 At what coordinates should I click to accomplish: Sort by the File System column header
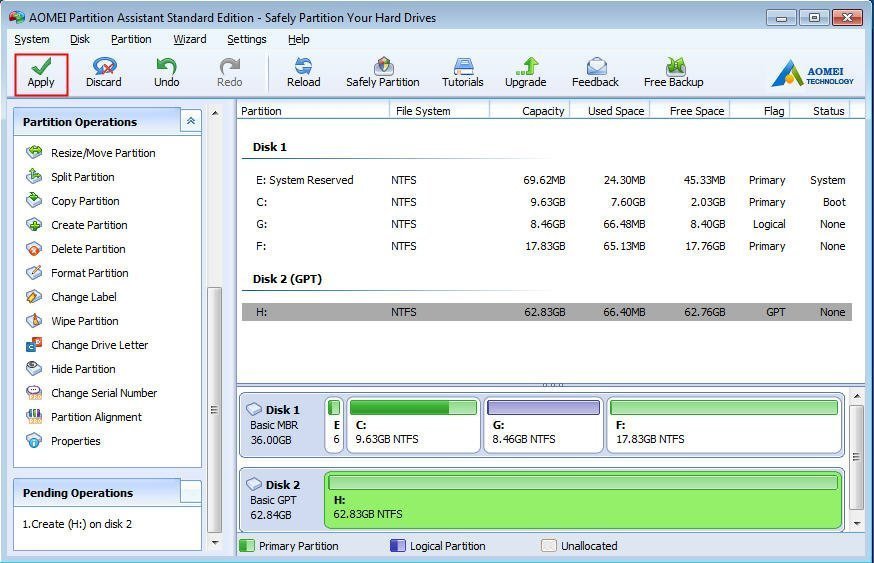[x=439, y=110]
